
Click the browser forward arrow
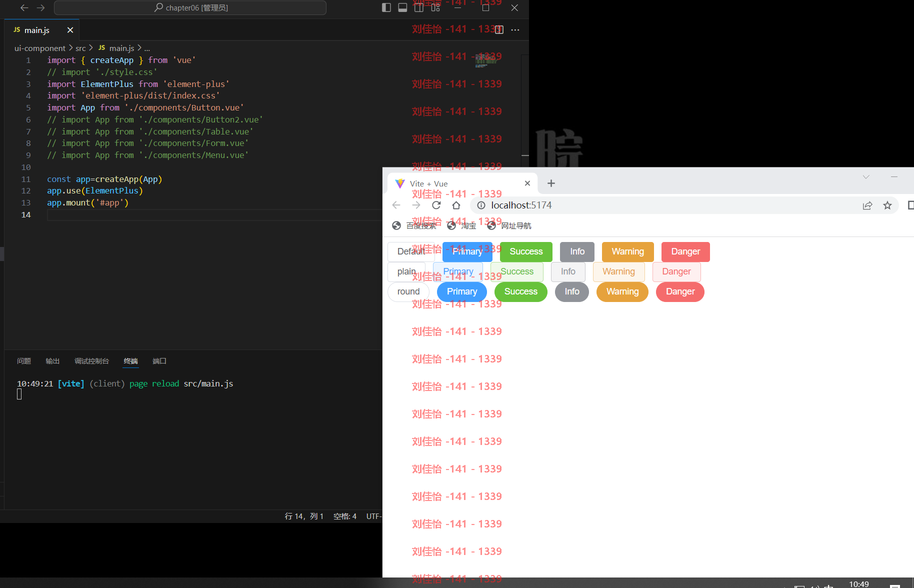click(416, 205)
